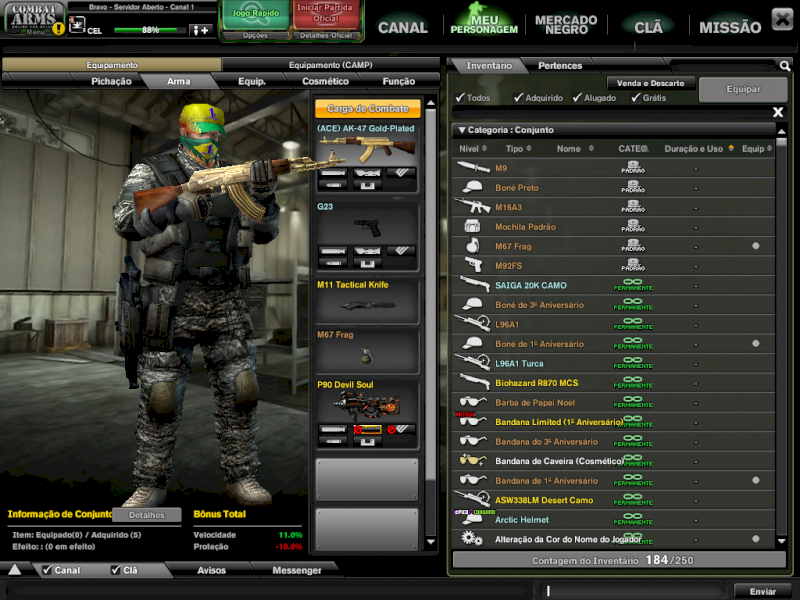Select the M16A3 rifle icon
The image size is (800, 600).
point(473,207)
